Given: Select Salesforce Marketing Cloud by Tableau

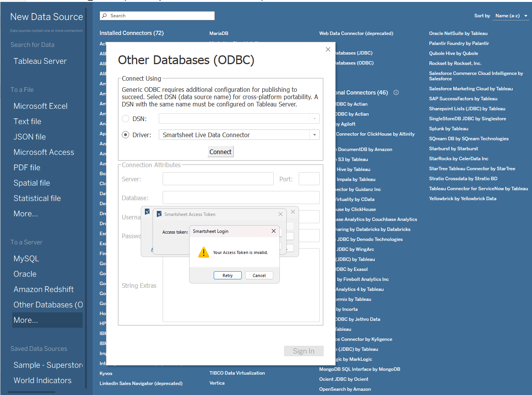Looking at the screenshot, I should [471, 89].
